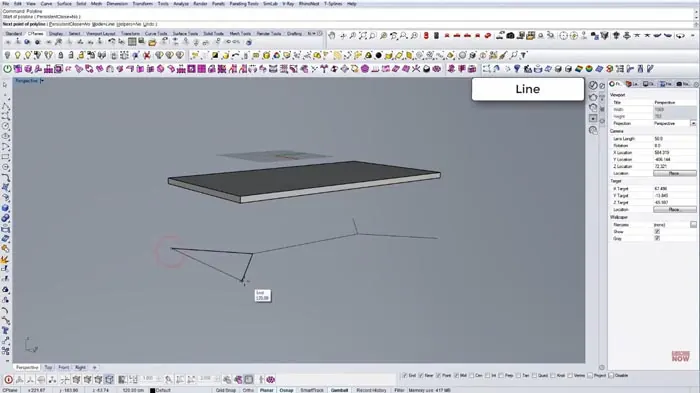The height and width of the screenshot is (393, 700).
Task: Open the Perspective viewport title dropdown arrow
Action: (42, 81)
